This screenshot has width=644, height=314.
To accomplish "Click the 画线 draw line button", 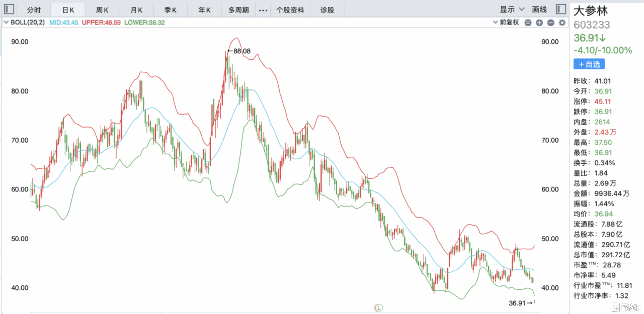I will pos(539,10).
